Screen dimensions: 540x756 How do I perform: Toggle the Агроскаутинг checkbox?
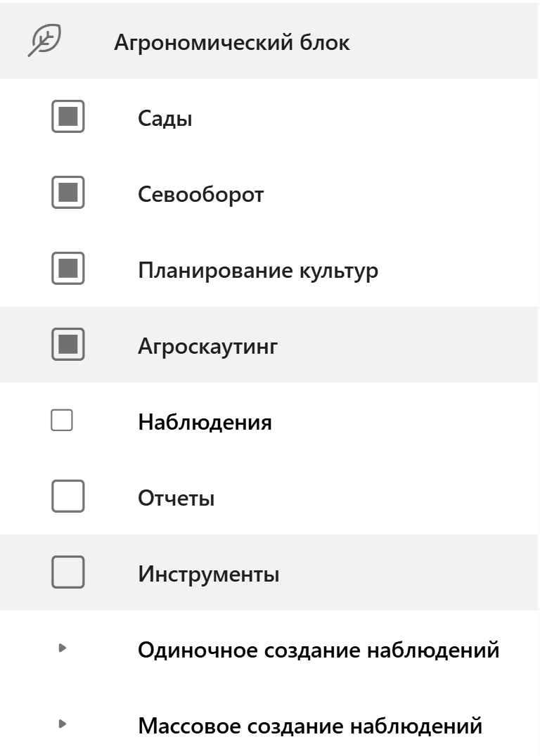68,345
